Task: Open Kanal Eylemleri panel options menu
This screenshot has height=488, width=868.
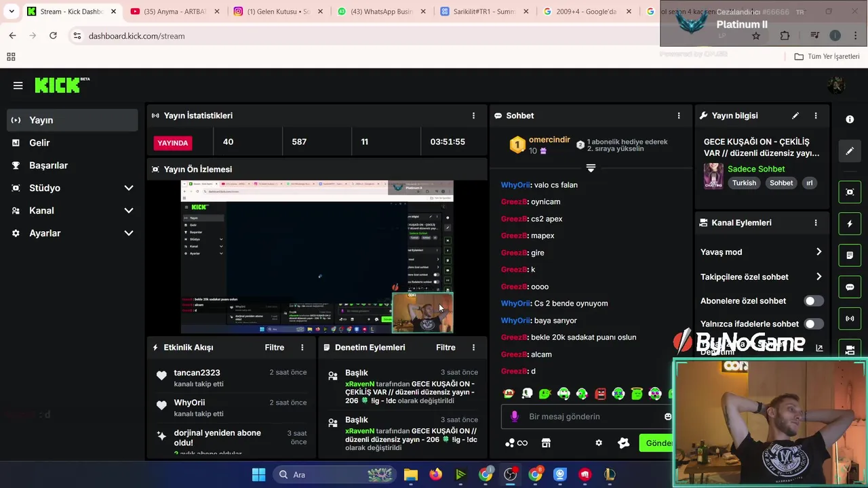Action: click(x=816, y=222)
